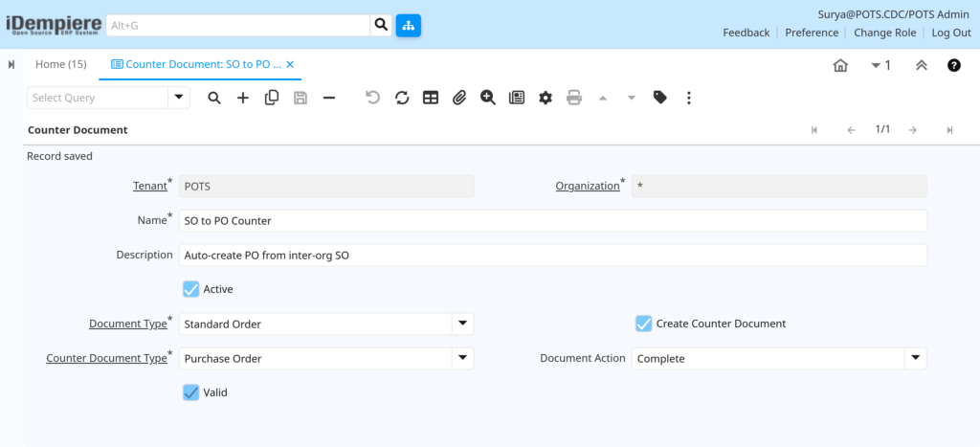Open the Report newspaper icon
Viewport: 980px width, 447px height.
pyautogui.click(x=517, y=98)
